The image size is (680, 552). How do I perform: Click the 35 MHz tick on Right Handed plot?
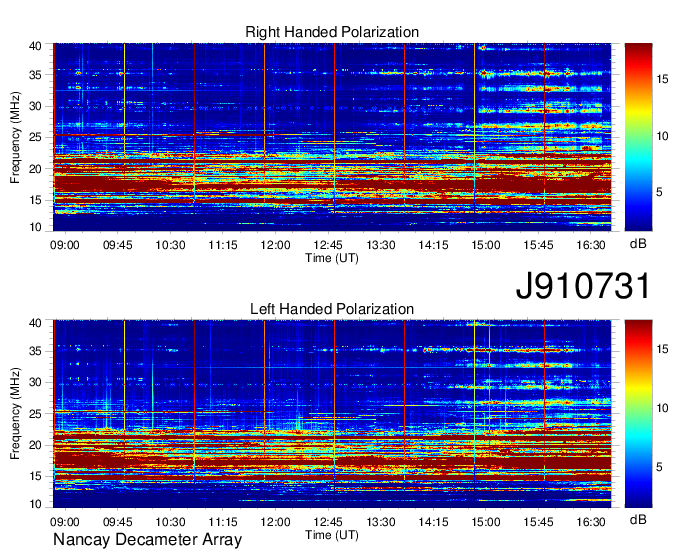click(x=35, y=75)
